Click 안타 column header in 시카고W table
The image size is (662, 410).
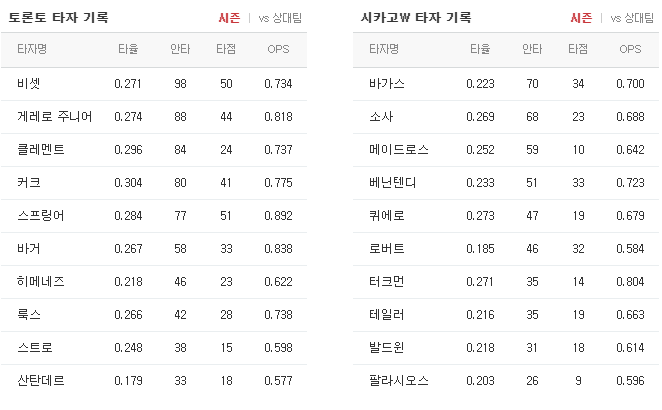(x=532, y=49)
